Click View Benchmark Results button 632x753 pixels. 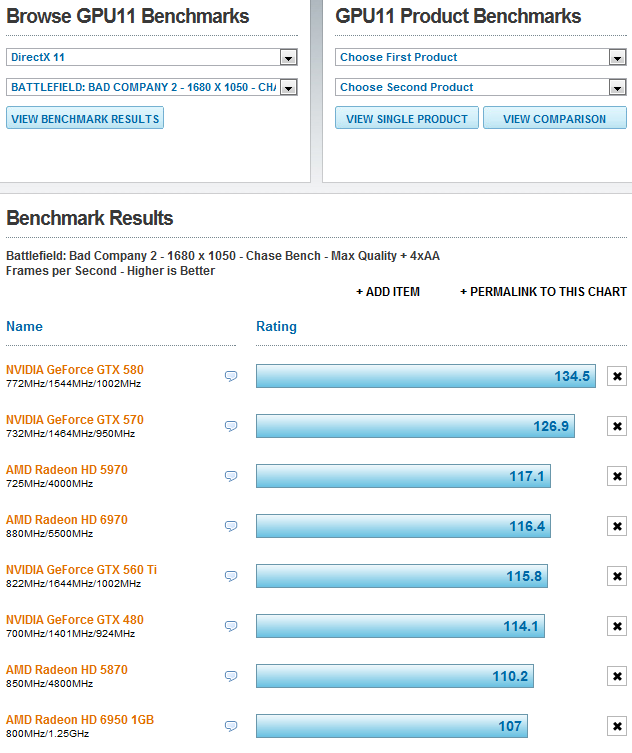click(x=85, y=118)
